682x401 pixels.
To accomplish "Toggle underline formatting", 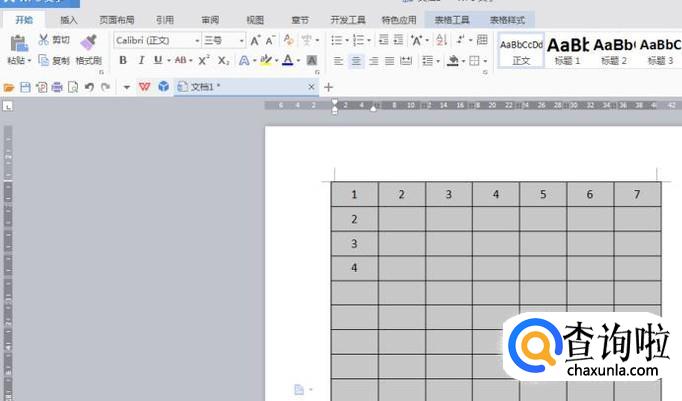I will tap(158, 60).
